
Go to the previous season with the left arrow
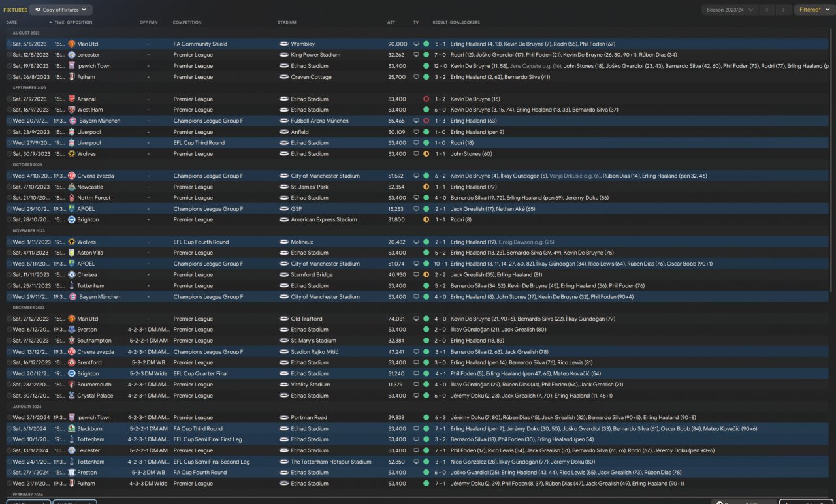pyautogui.click(x=767, y=10)
